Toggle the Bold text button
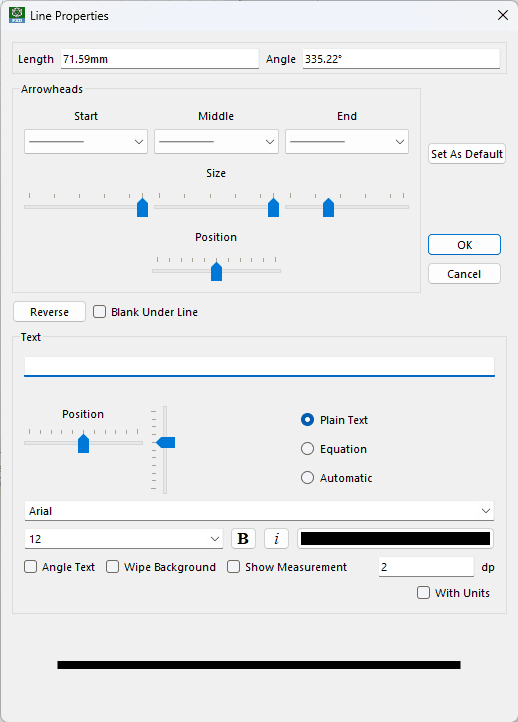518x722 pixels. 243,538
